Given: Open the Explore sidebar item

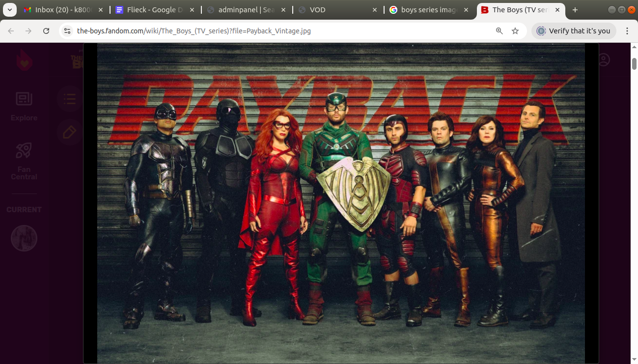Looking at the screenshot, I should coord(24,107).
